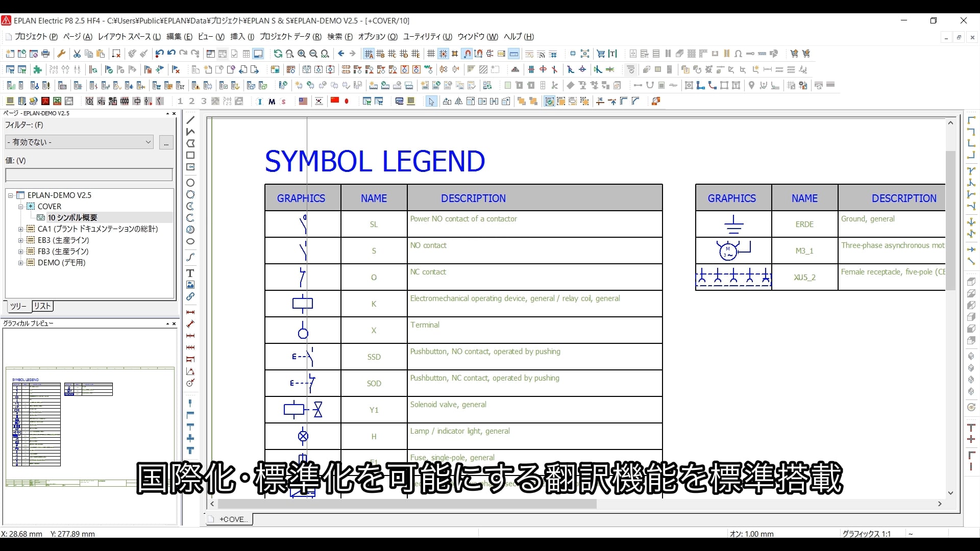Screen dimensions: 980x551
Task: Collapse the COVER tree node
Action: (20, 207)
